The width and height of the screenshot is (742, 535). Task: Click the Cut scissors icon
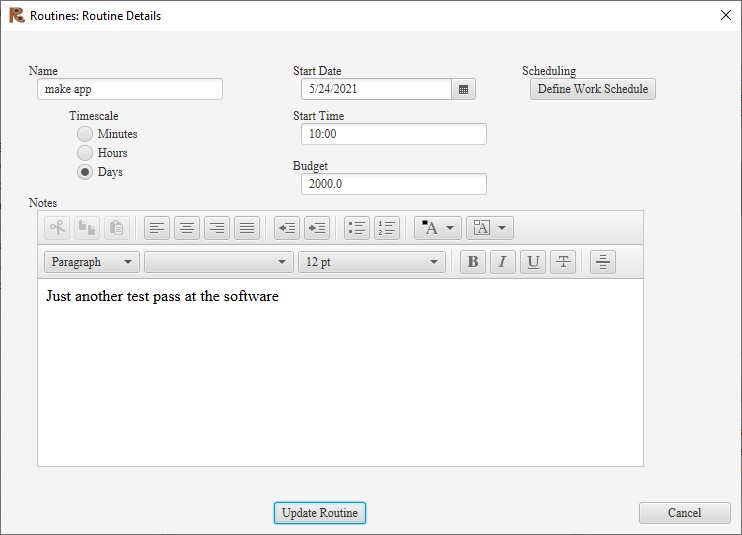pos(57,228)
